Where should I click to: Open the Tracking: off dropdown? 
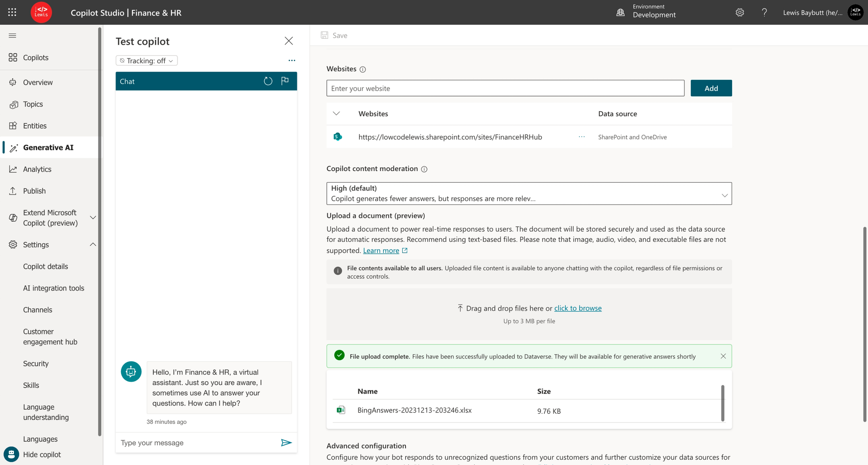tap(147, 61)
